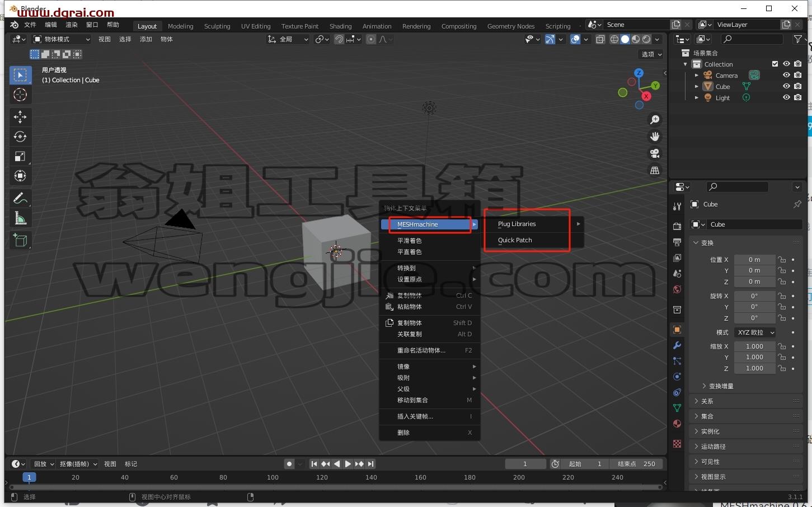812x507 pixels.
Task: Toggle X-ray view button
Action: 600,39
